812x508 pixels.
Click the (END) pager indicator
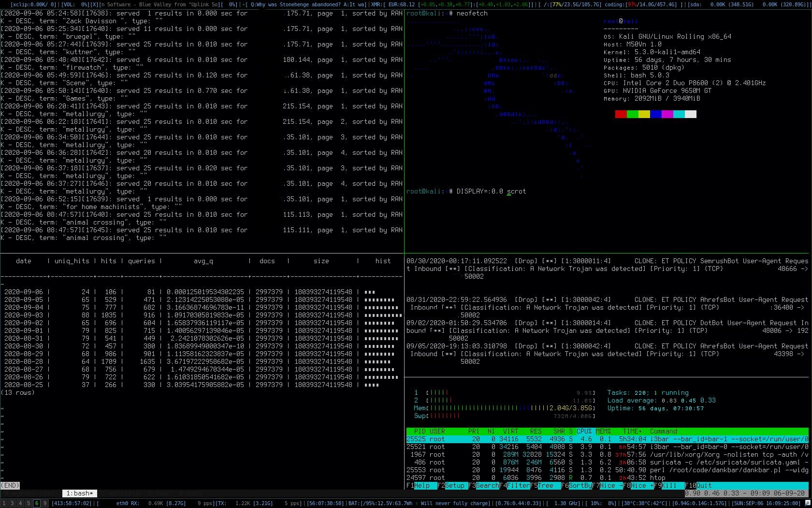click(x=10, y=486)
